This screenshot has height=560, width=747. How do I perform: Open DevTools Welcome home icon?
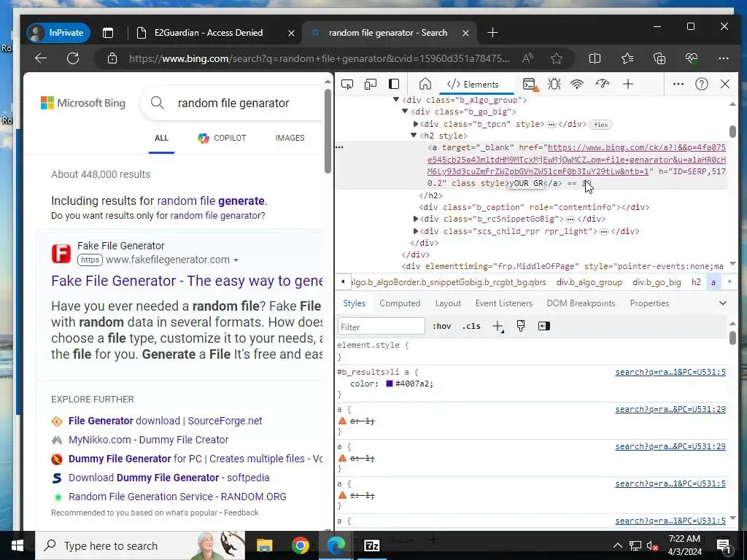425,85
